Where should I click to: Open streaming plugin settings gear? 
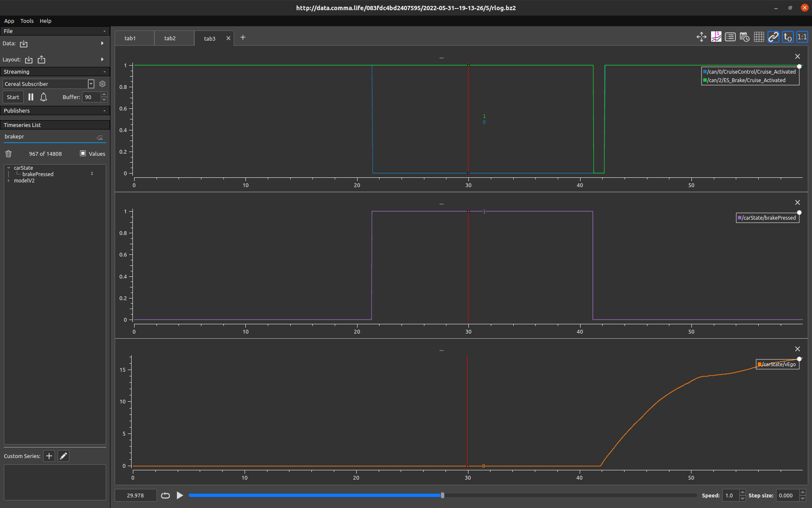click(102, 84)
